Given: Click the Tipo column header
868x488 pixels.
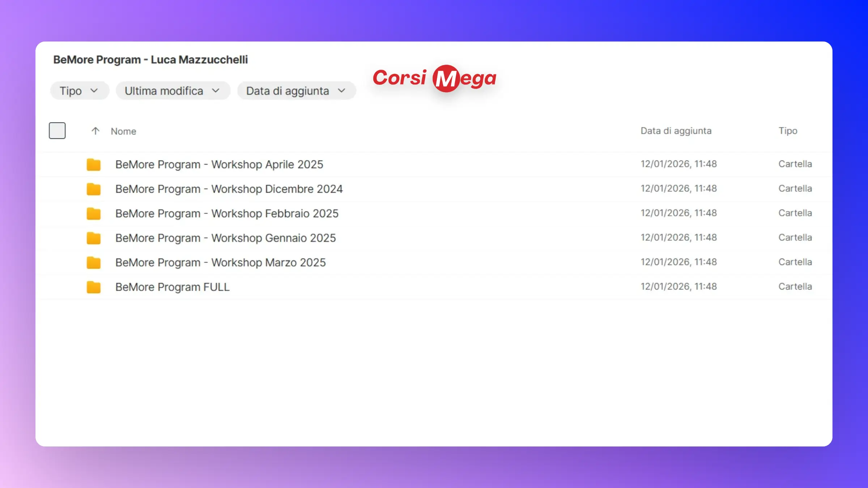Looking at the screenshot, I should click(x=788, y=131).
